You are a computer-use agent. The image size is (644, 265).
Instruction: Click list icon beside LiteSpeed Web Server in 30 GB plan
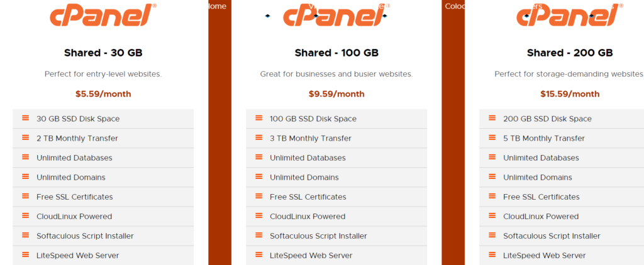pyautogui.click(x=25, y=255)
